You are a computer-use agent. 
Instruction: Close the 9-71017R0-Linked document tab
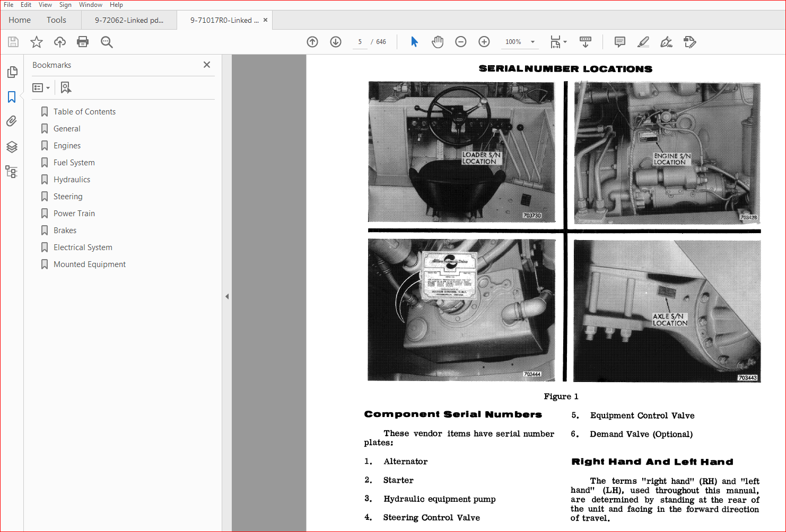[265, 20]
